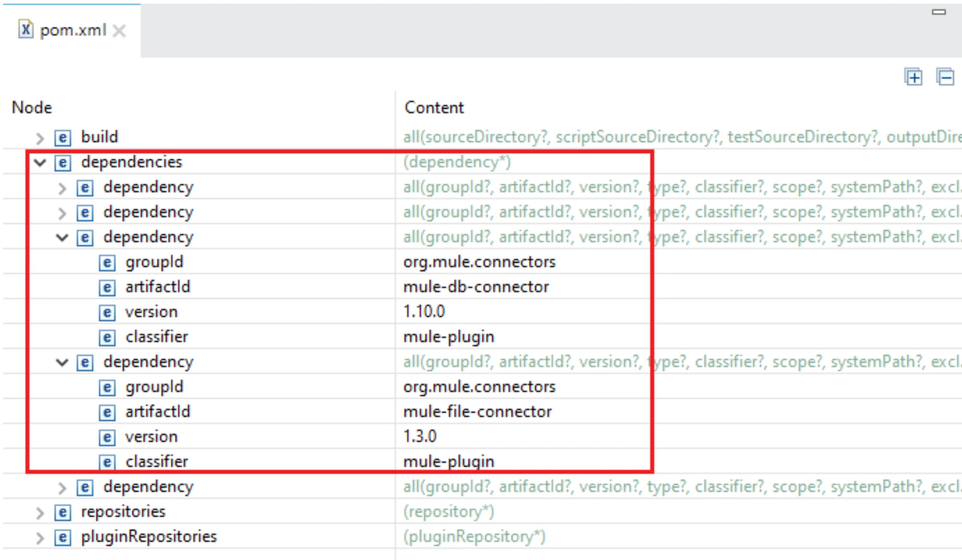Click element icon of artifactId mule-file-connector row
The image size is (962, 560).
pyautogui.click(x=107, y=412)
